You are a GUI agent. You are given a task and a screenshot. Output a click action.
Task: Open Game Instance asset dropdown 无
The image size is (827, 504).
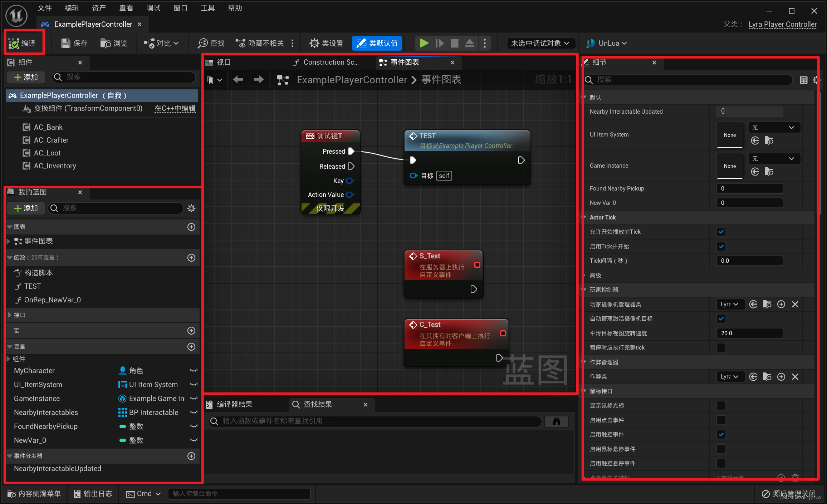click(774, 159)
